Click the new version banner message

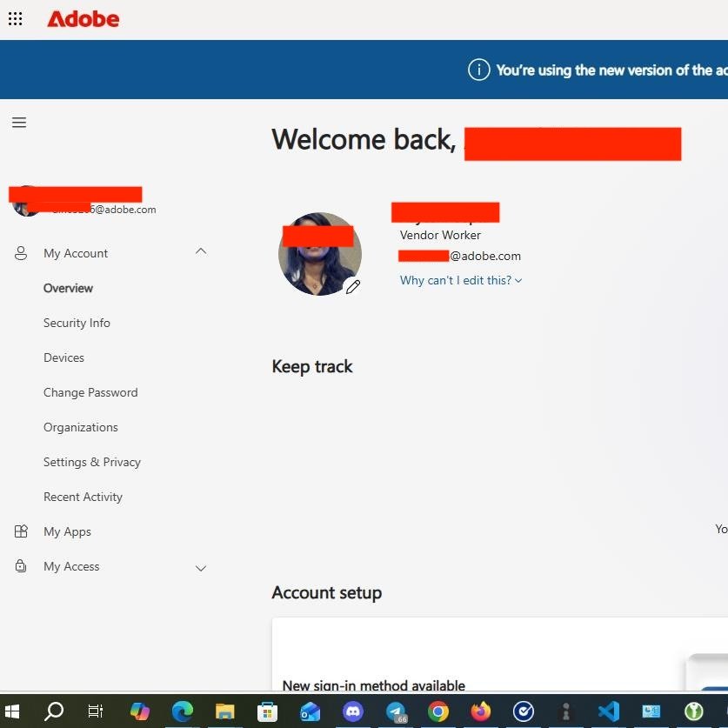coord(612,70)
